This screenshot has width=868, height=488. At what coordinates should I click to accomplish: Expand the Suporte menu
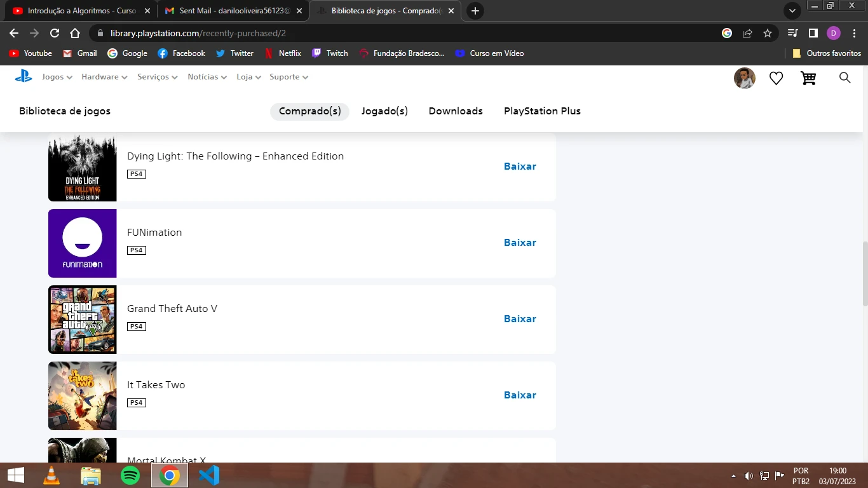[x=289, y=77]
